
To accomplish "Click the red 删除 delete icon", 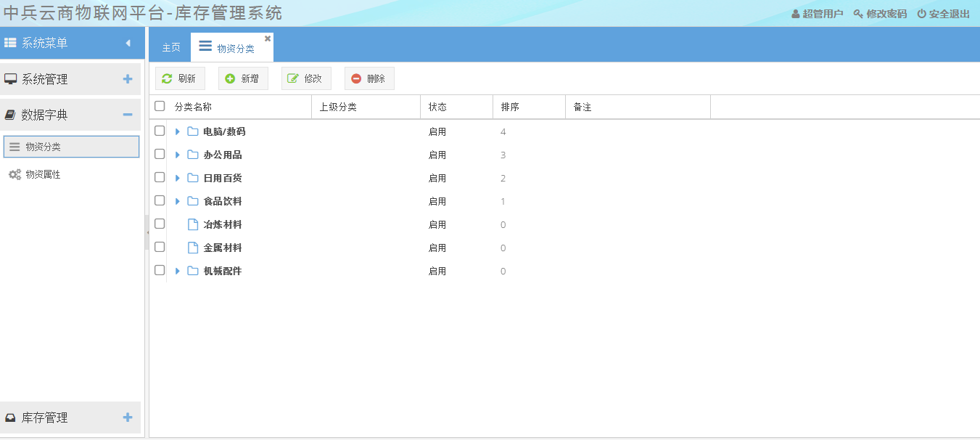I will pos(356,78).
